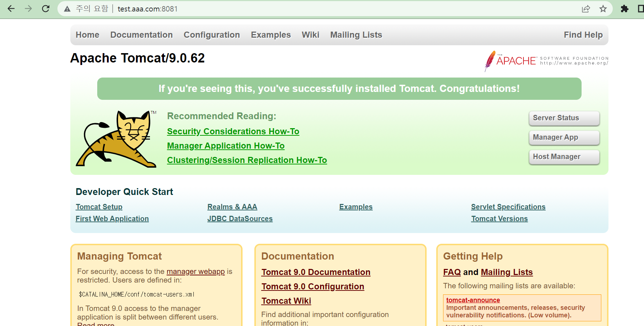The image size is (644, 326).
Task: Click the Developer Quick Start heading
Action: [124, 192]
